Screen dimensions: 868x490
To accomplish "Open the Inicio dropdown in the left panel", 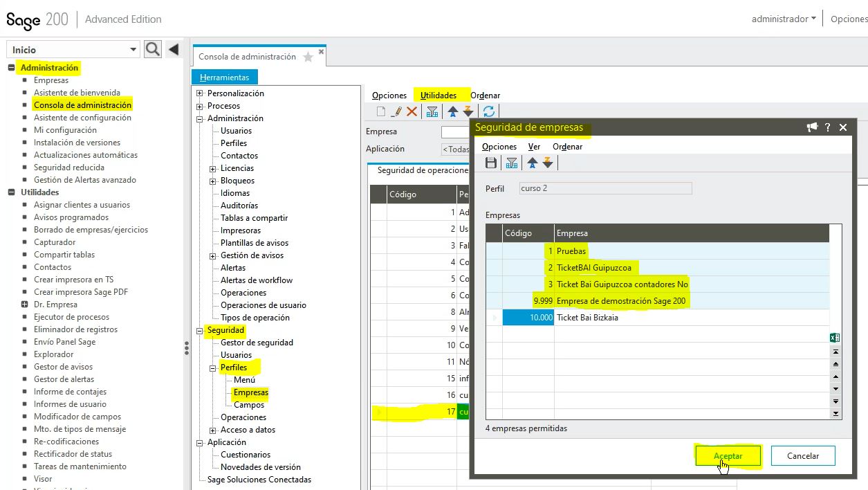I will click(x=133, y=50).
